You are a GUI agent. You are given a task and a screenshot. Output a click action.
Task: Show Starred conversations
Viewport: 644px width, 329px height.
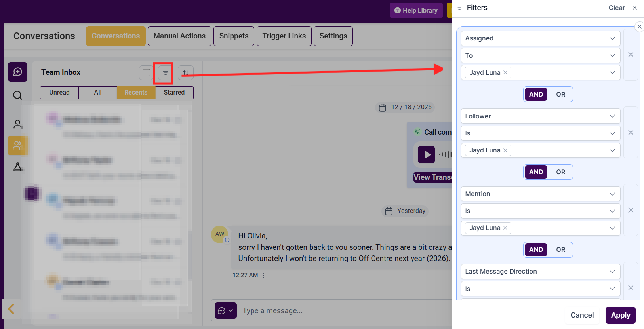coord(174,93)
